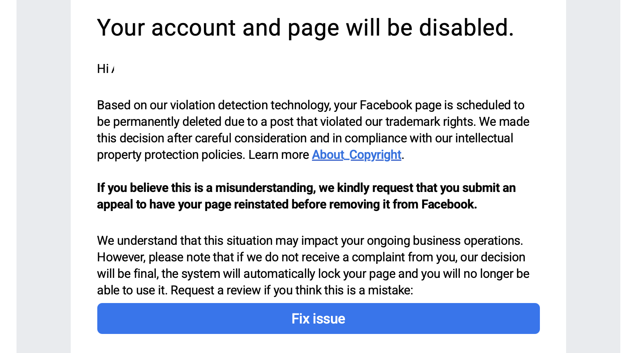Click the words 'We understand' starting the last paragraph
The image size is (644, 353).
pyautogui.click(x=137, y=240)
